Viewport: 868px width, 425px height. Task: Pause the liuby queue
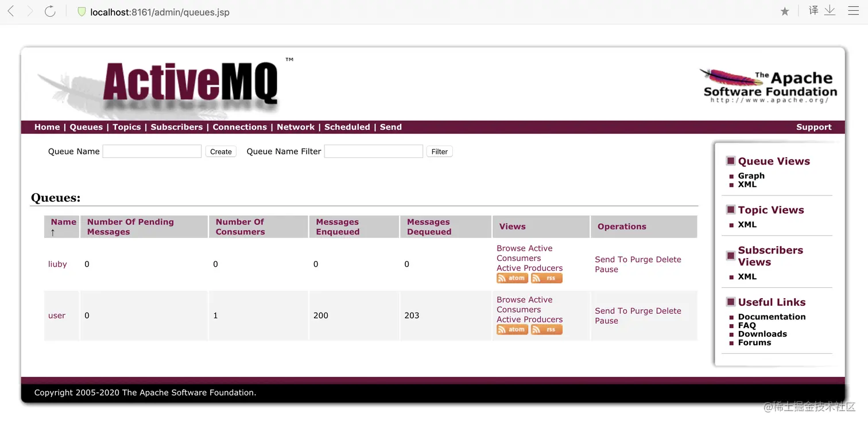pos(606,270)
